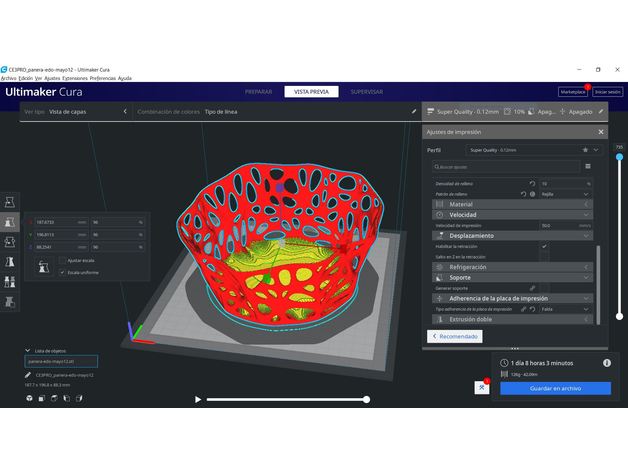Open the Ajustes menu

[52, 78]
